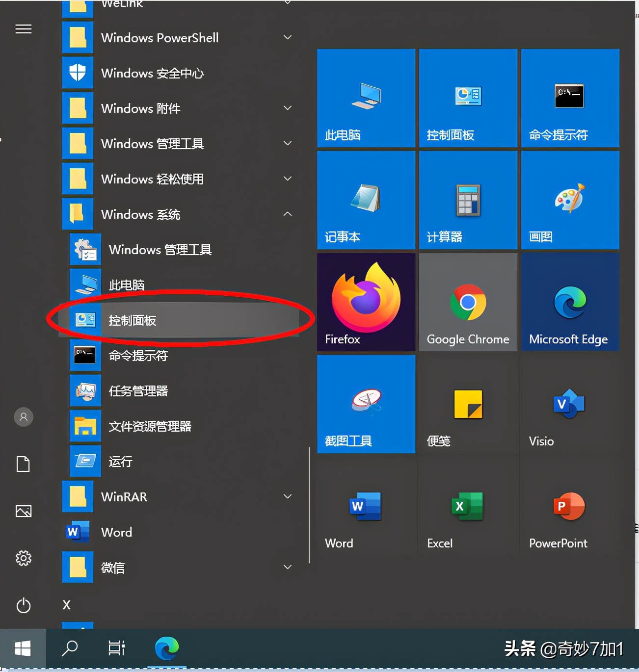639x672 pixels.
Task: Open the 记事本 notepad tile
Action: pyautogui.click(x=366, y=200)
